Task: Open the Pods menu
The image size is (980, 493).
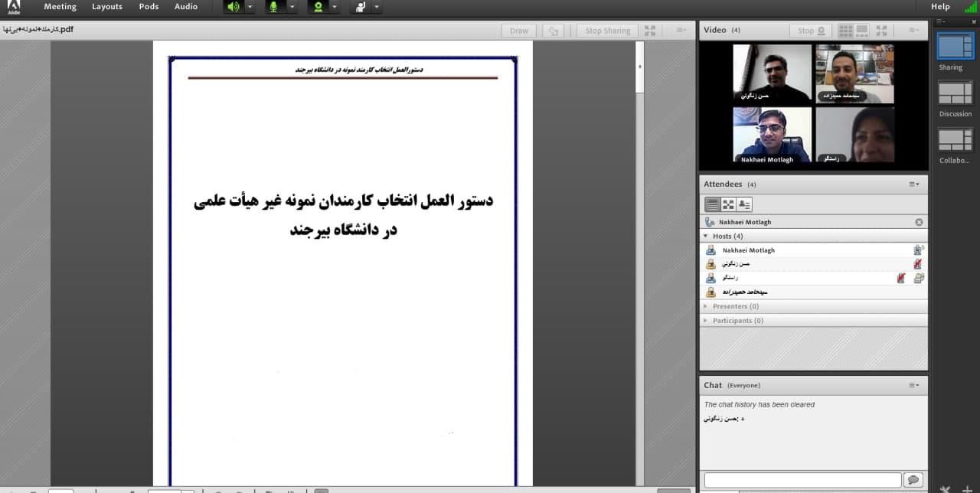Action: (x=149, y=7)
